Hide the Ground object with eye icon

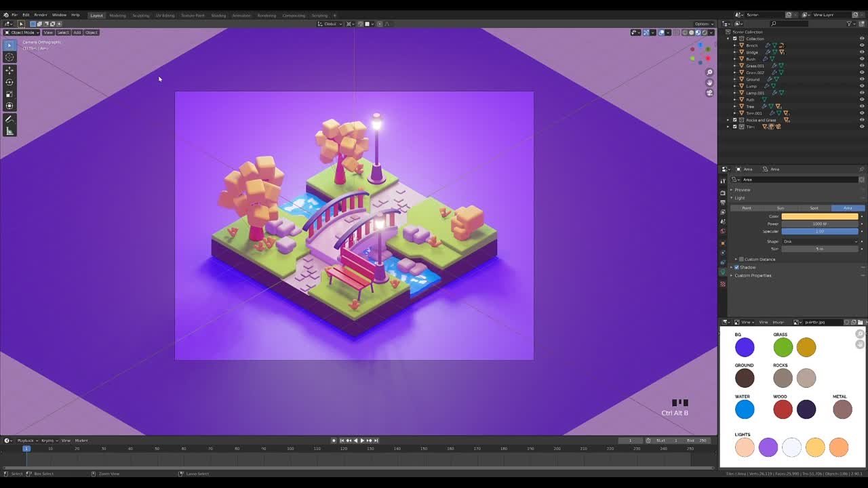[x=862, y=79]
